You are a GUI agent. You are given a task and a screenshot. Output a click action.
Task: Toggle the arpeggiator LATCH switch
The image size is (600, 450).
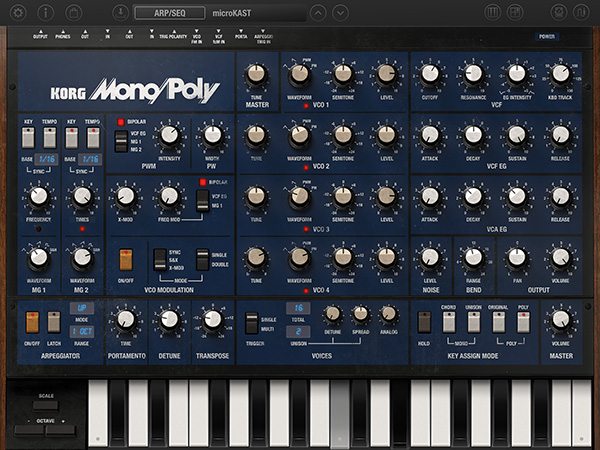tap(54, 322)
